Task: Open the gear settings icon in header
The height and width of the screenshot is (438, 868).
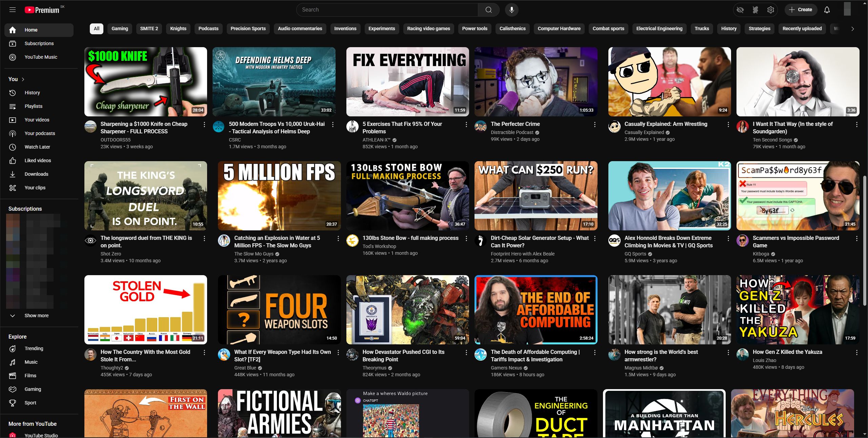Action: click(x=770, y=10)
